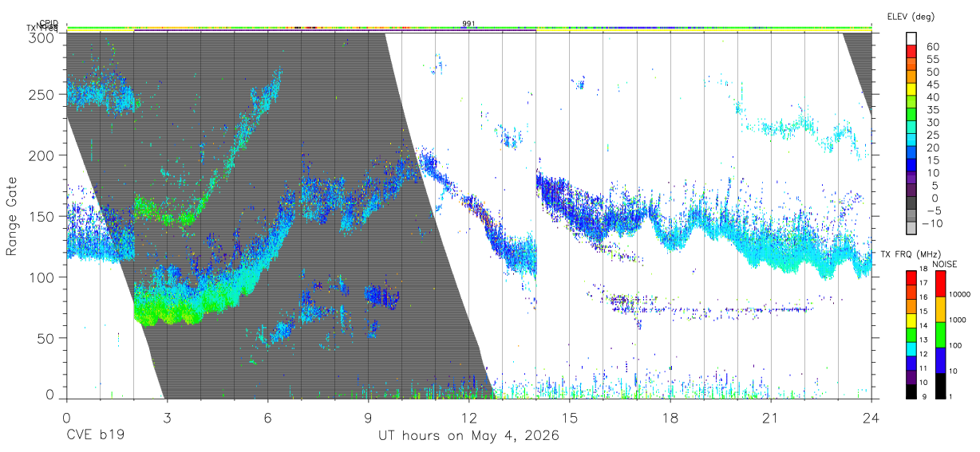Click the '30' label on the ELEV colorbar
This screenshot has height=452, width=980.
coord(932,122)
